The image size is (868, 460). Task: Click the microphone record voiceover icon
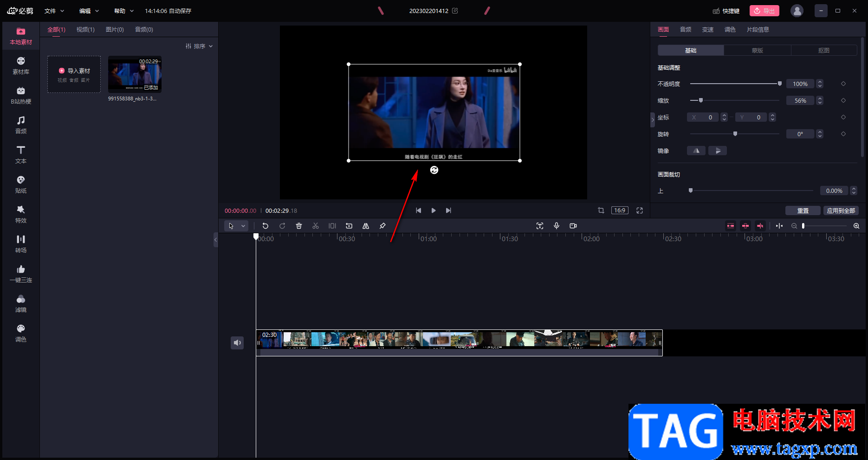coord(557,226)
